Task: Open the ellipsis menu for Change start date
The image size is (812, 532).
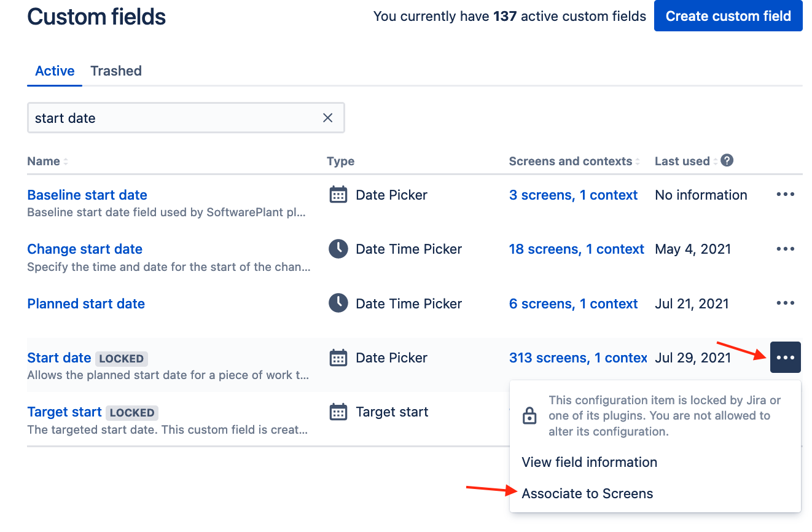Action: [785, 248]
